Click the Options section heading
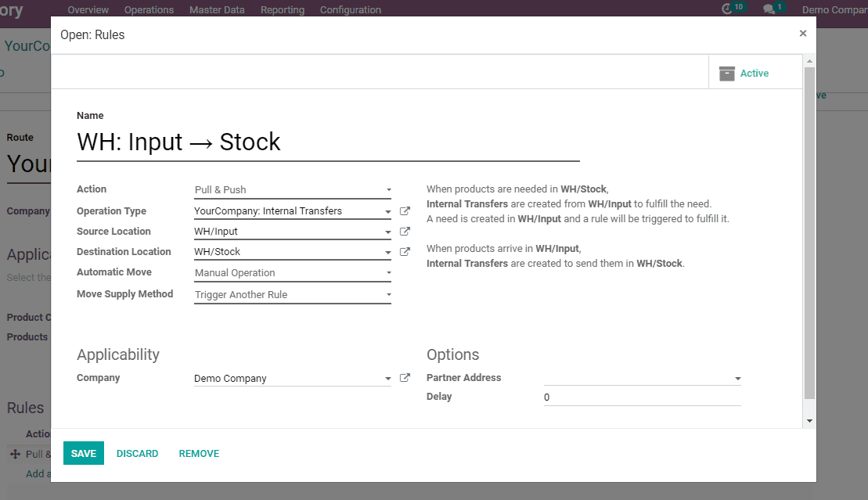 tap(453, 354)
